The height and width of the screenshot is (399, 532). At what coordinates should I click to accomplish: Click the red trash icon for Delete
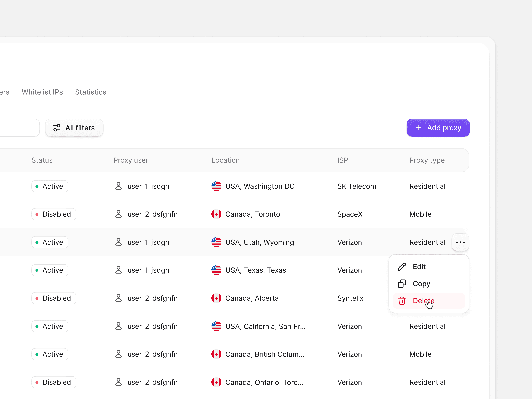click(x=402, y=301)
